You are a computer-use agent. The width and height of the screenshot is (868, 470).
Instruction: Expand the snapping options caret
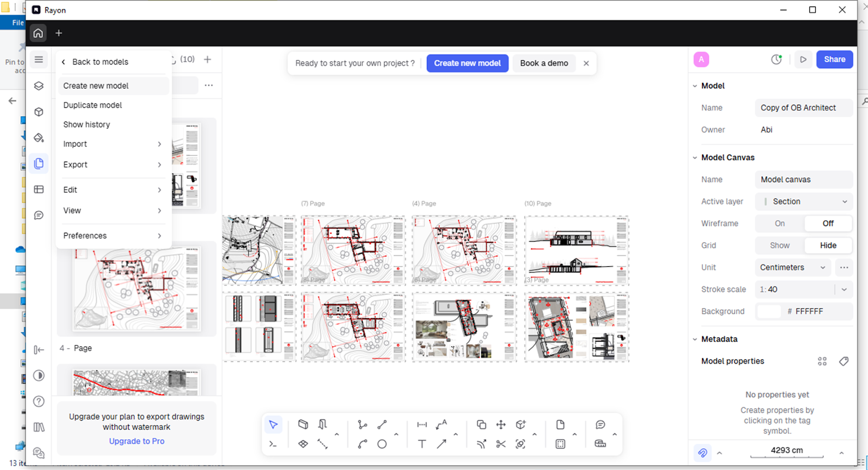pyautogui.click(x=719, y=453)
